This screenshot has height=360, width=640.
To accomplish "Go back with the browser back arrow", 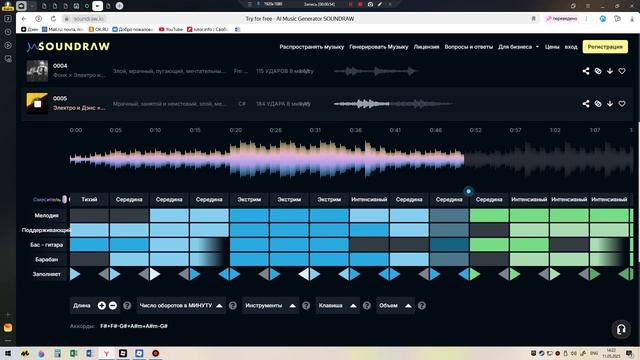I will 24,19.
